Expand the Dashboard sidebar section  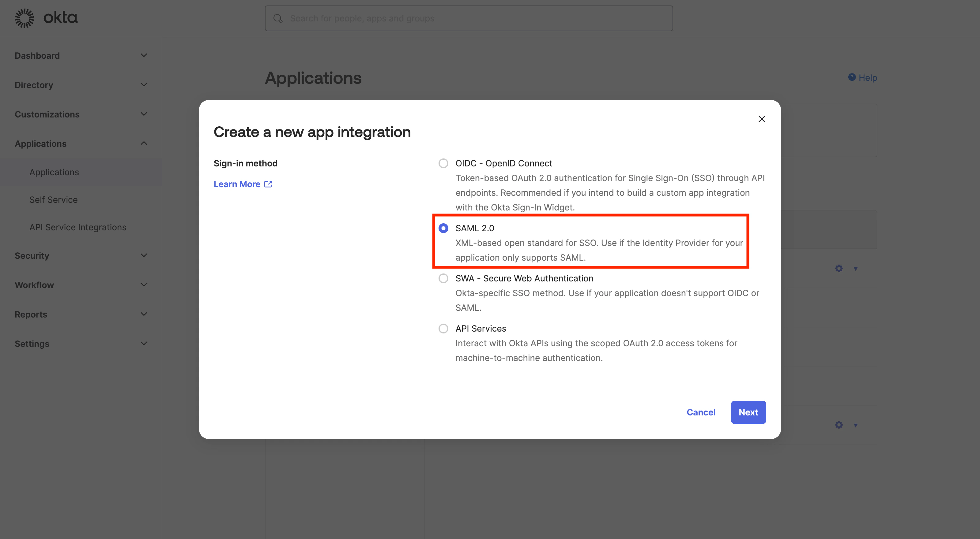144,55
